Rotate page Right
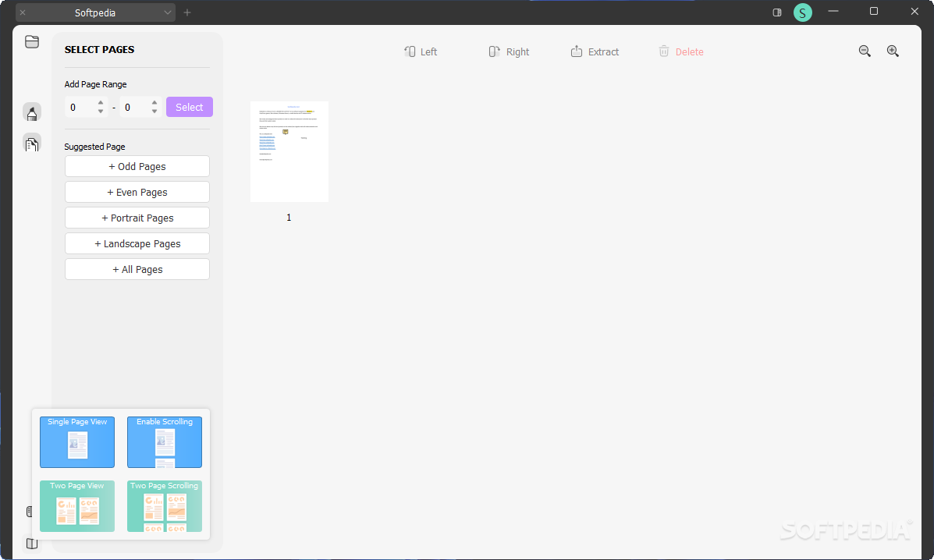 (509, 51)
